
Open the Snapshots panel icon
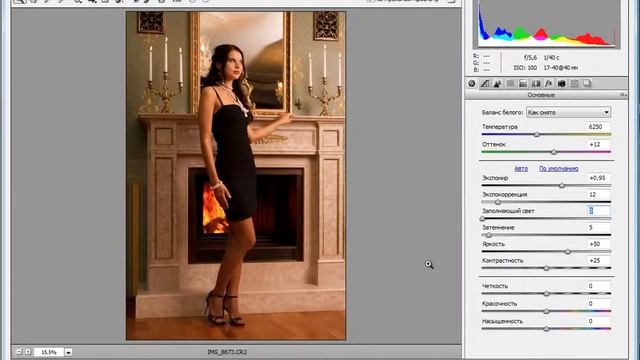587,83
